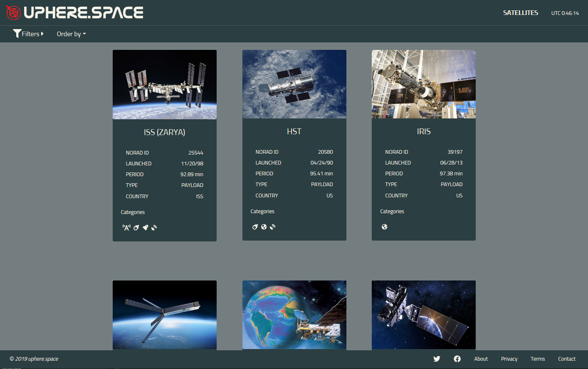The image size is (588, 369).
Task: Click the globe category icon under HST
Action: 264,226
